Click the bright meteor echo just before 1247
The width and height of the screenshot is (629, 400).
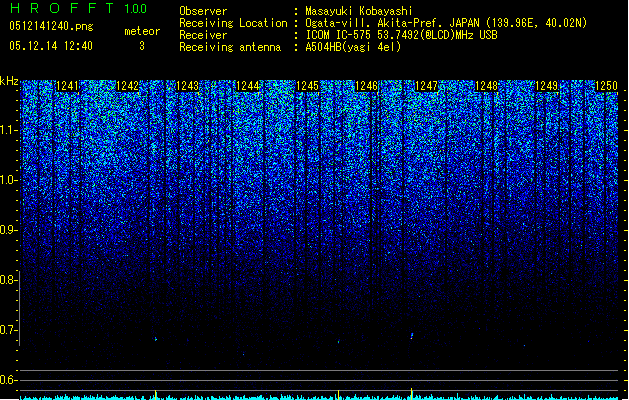[412, 336]
